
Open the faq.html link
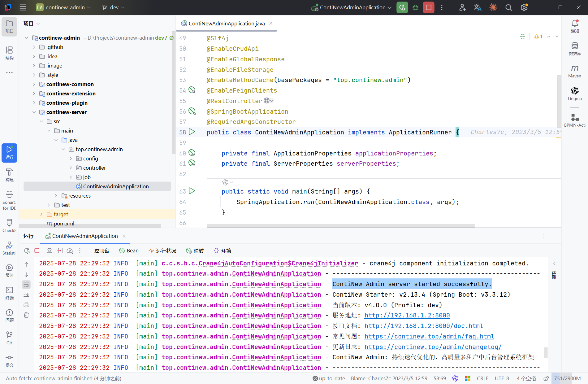(x=429, y=336)
